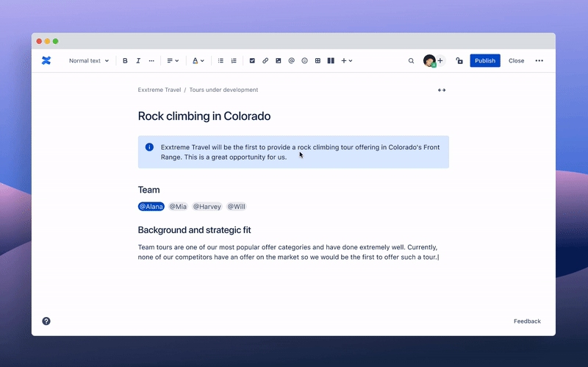Viewport: 588px width, 367px height.
Task: Insert a mention with the @ icon
Action: [x=291, y=60]
